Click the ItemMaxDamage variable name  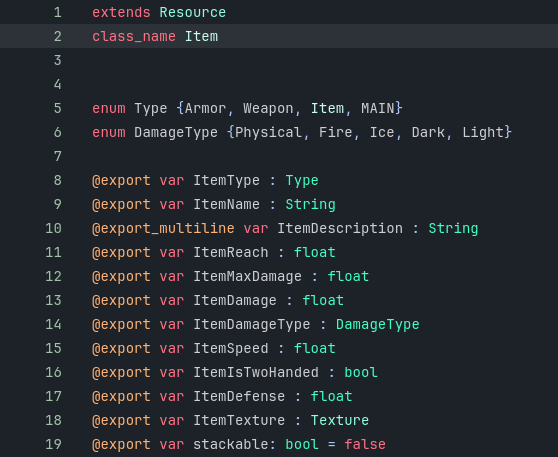[x=247, y=277]
